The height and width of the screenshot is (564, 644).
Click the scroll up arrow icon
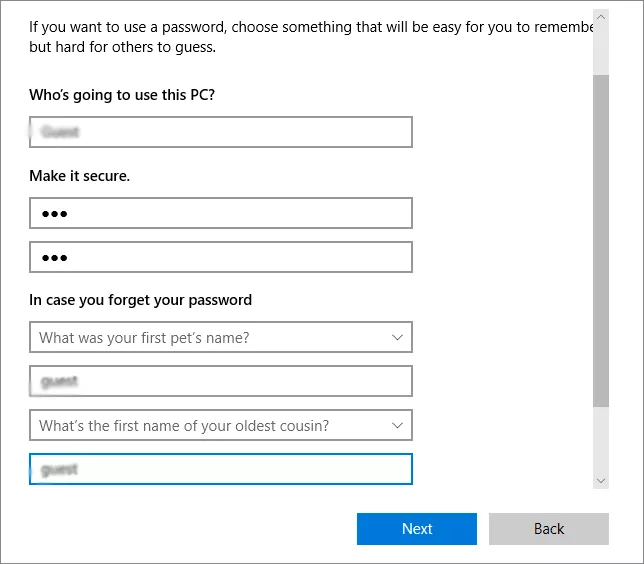(600, 18)
